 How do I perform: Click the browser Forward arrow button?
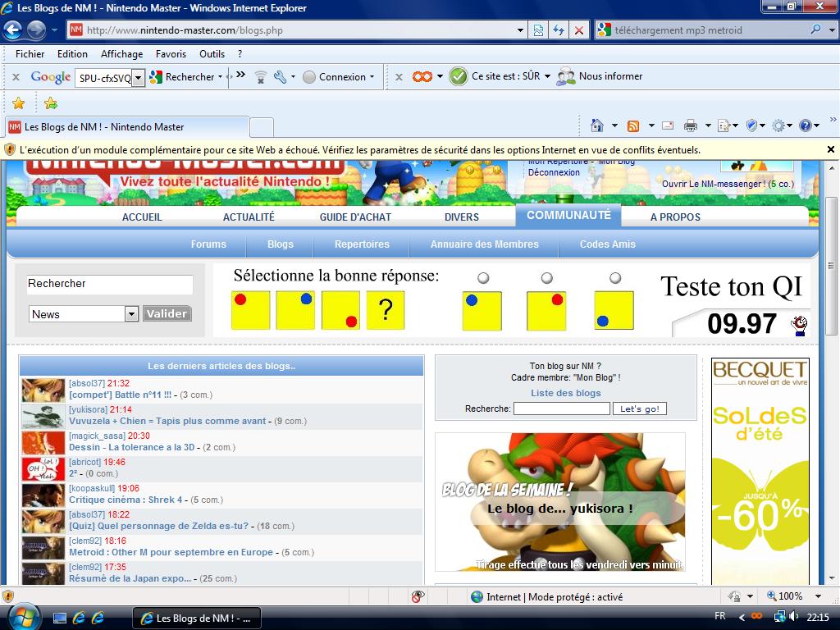coord(36,30)
